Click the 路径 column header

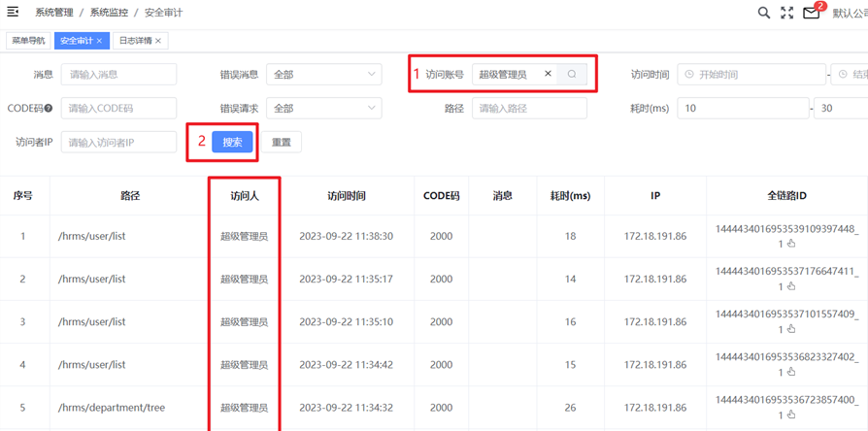point(129,195)
